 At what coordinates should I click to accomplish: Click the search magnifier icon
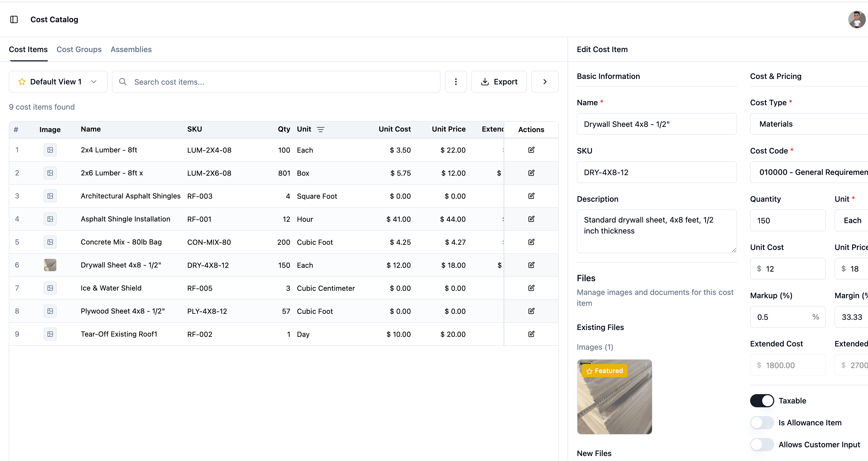tap(123, 82)
